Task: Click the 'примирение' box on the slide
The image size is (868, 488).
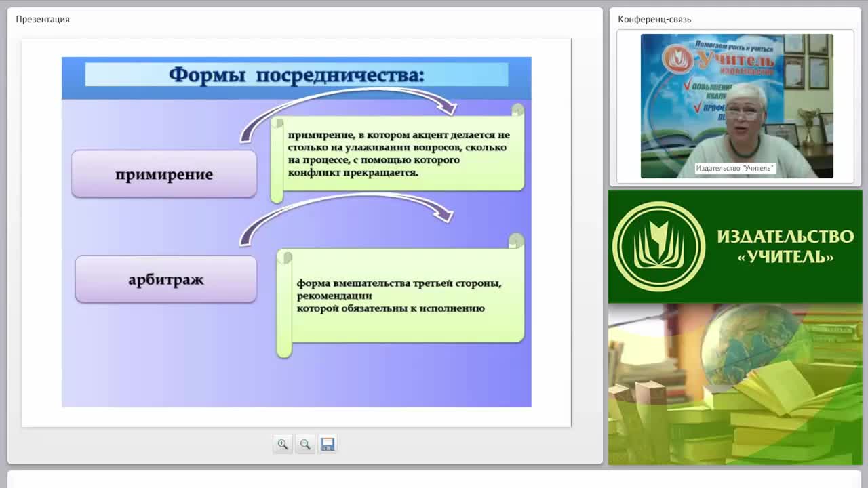Action: pyautogui.click(x=164, y=174)
